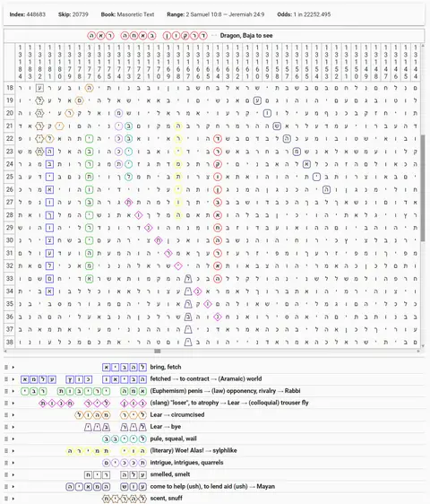Click the drag handle beside 'smelled, smelt'
The width and height of the screenshot is (430, 504).
[6, 474]
